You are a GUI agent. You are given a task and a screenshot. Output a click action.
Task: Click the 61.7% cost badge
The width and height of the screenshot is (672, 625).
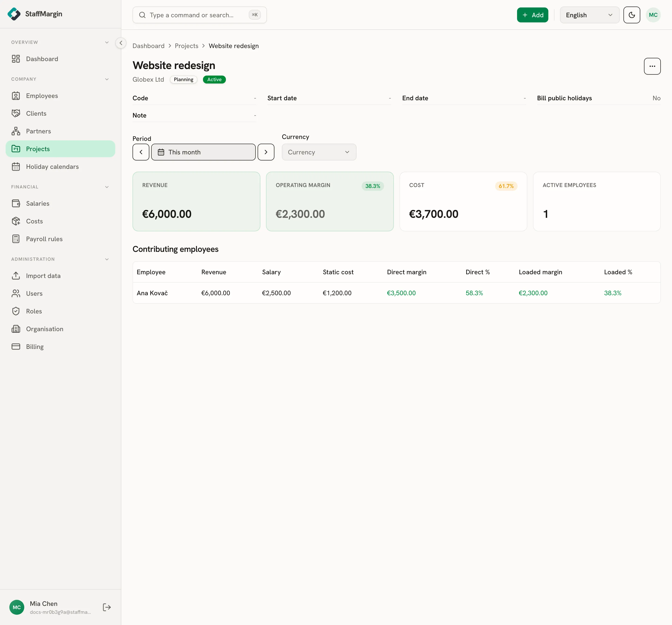[506, 186]
